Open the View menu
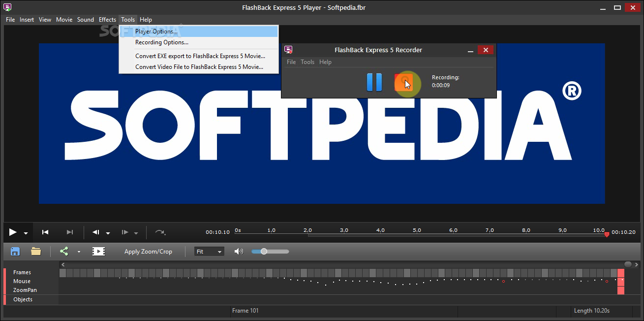644x321 pixels. tap(45, 20)
